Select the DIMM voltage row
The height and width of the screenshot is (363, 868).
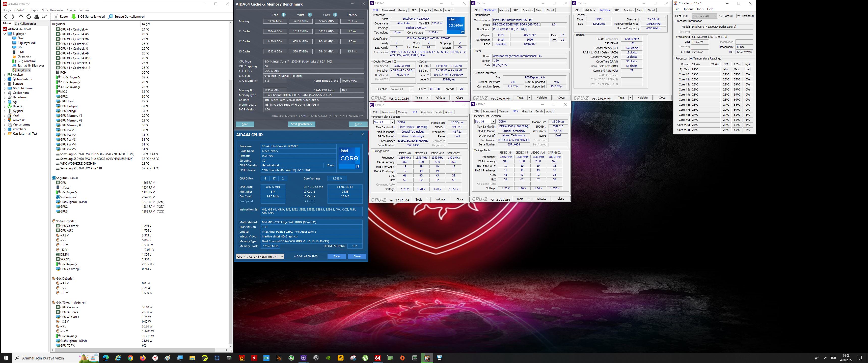tap(141, 255)
